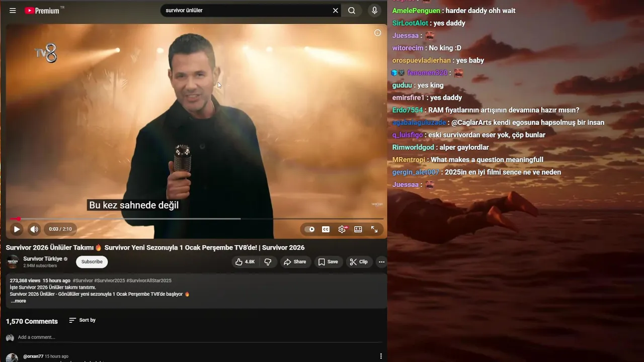Play the video with play button
The width and height of the screenshot is (644, 362).
(17, 229)
